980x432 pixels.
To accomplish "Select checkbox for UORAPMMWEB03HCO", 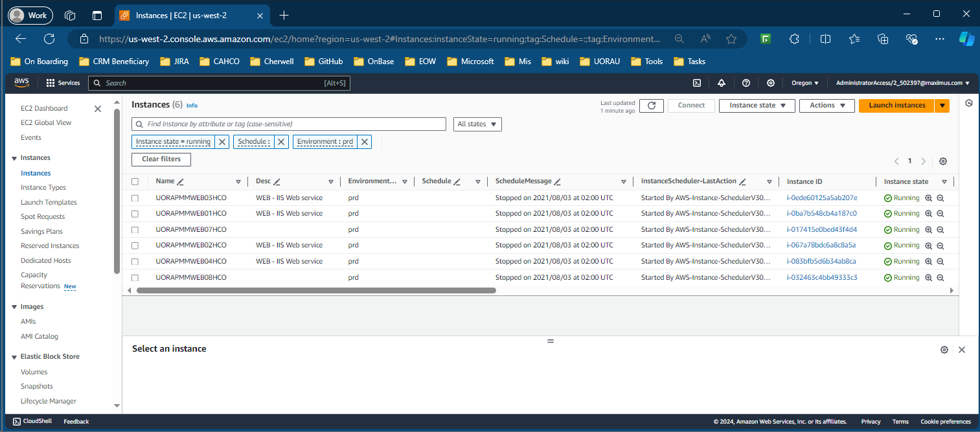I will pyautogui.click(x=135, y=198).
